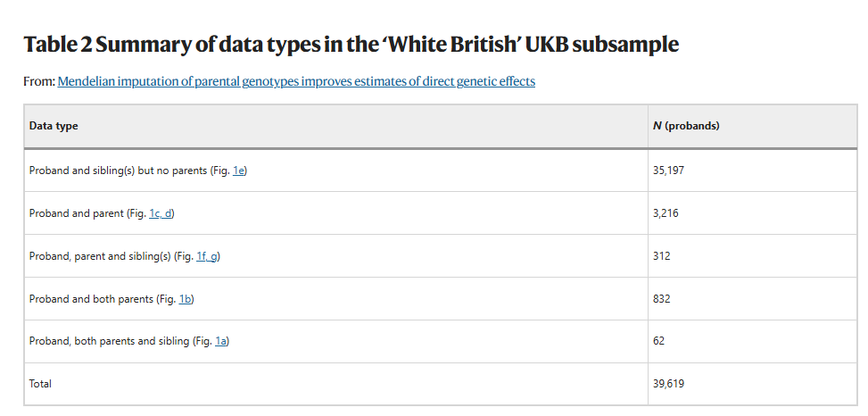Click the "N (probands)" column header
Screen dimensions: 868x416
[x=686, y=126]
